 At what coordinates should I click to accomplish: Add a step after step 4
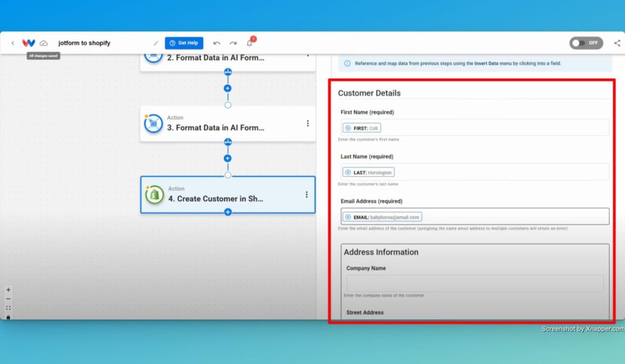(x=228, y=212)
